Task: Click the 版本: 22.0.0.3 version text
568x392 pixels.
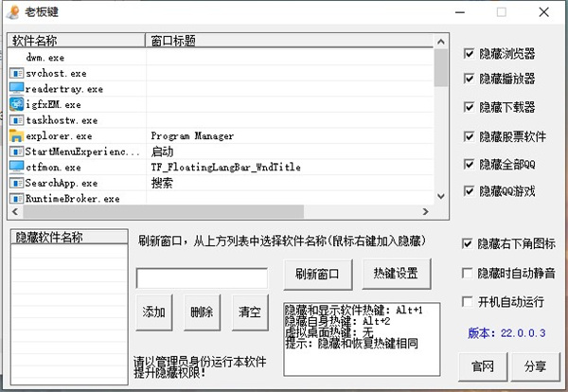Action: click(506, 333)
